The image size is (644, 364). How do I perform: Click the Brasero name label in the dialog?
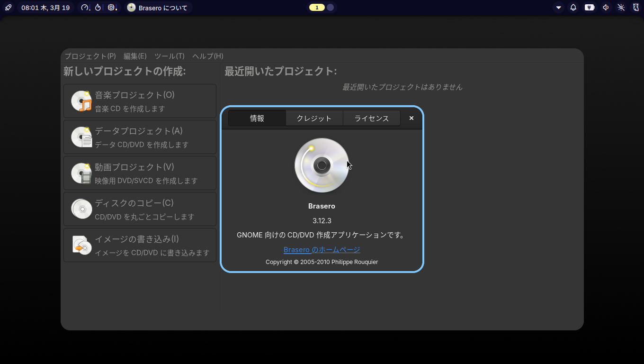(322, 206)
